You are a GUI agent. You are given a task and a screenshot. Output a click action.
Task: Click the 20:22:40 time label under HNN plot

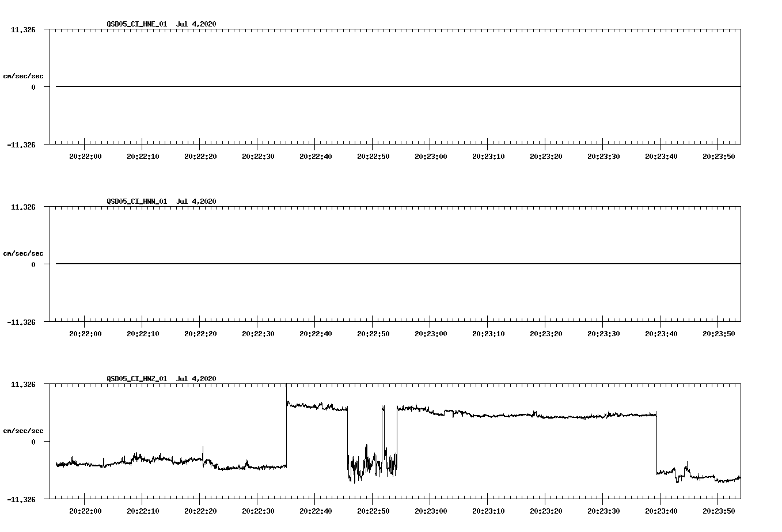[316, 333]
